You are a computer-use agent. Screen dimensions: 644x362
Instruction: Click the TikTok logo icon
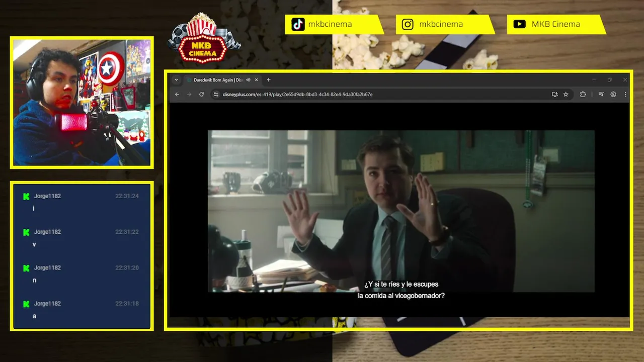click(298, 24)
